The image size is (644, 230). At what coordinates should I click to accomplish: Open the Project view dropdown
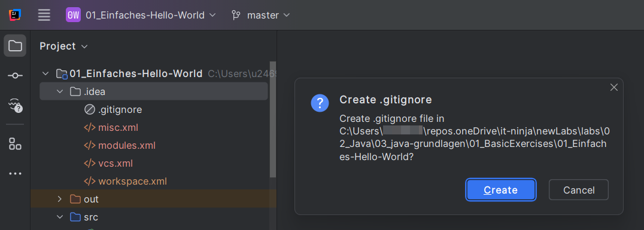(x=63, y=47)
